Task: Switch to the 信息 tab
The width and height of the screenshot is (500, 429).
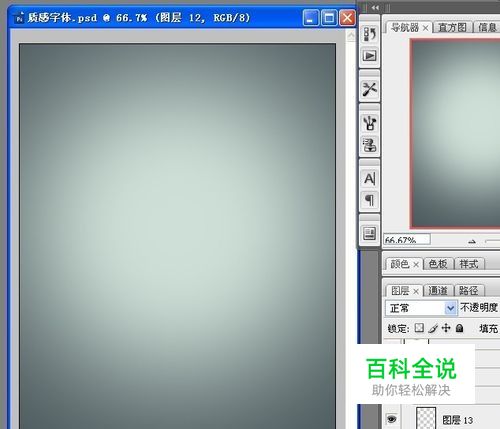Action: (x=487, y=27)
